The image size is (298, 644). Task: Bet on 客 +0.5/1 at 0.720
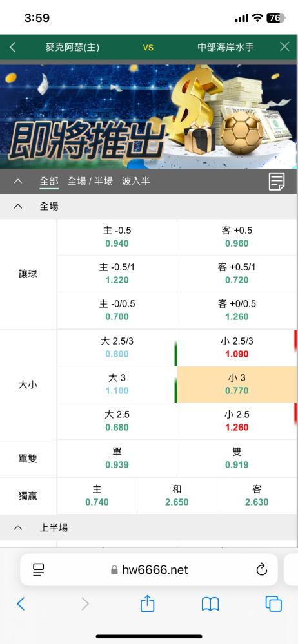[x=237, y=274]
